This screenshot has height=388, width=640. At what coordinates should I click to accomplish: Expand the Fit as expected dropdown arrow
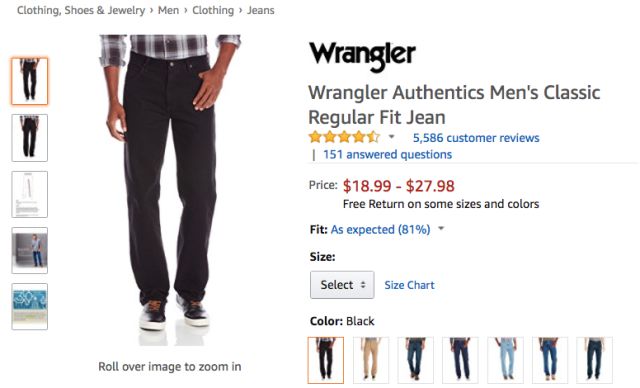pyautogui.click(x=441, y=228)
